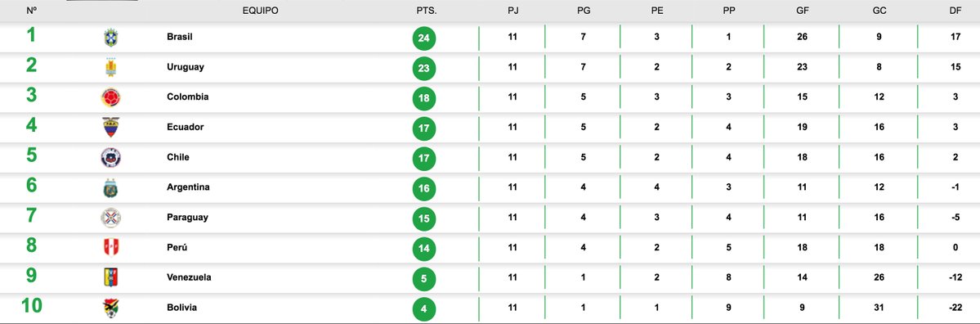Click the Perú team shield icon
Screen dimensions: 980x324
tap(110, 248)
